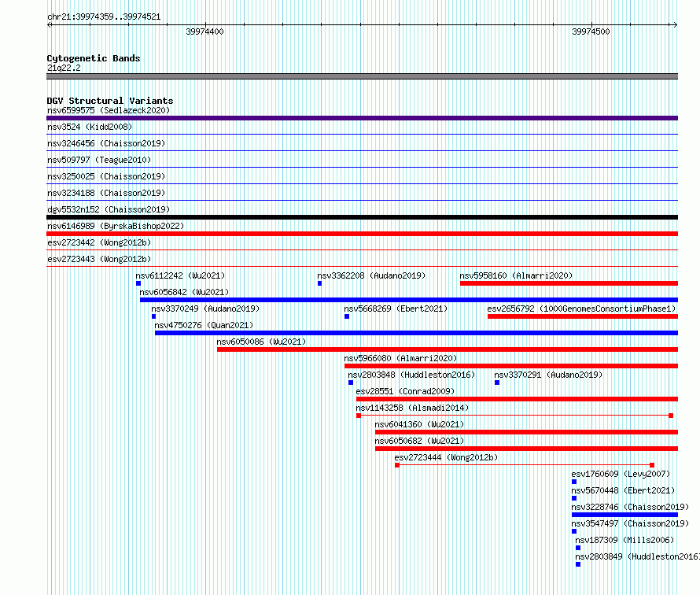
Task: Open nsv6146989 (ByrskaBishop2022) label
Action: (116, 226)
